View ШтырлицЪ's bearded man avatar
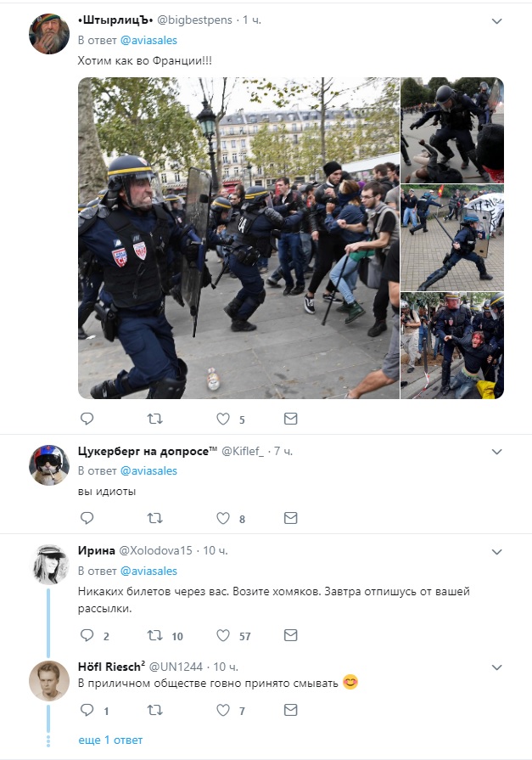The height and width of the screenshot is (760, 532). (49, 33)
